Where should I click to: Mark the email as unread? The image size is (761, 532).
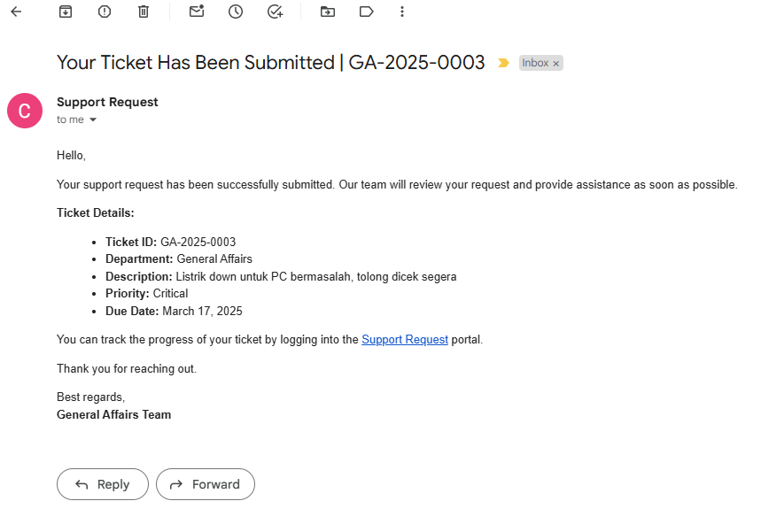click(197, 12)
